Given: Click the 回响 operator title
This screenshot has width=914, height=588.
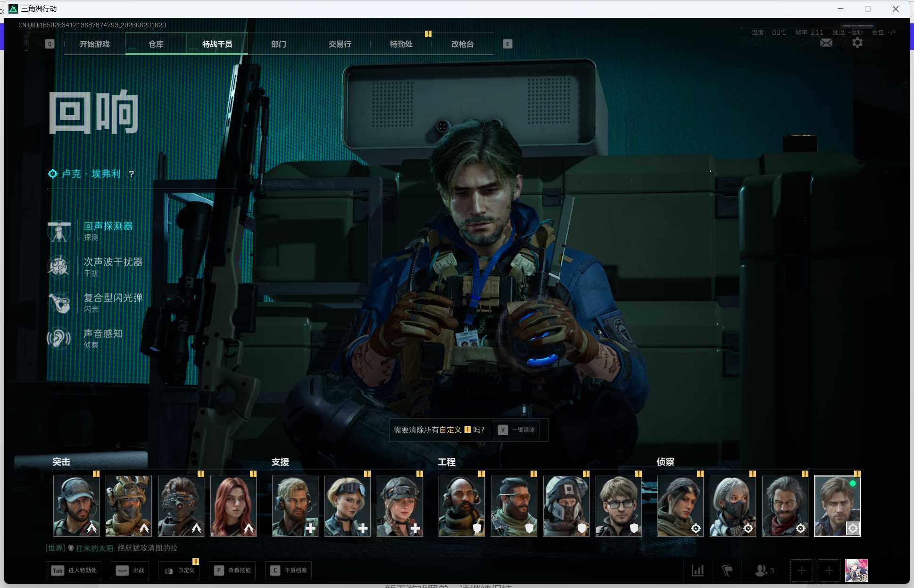Looking at the screenshot, I should pos(93,112).
